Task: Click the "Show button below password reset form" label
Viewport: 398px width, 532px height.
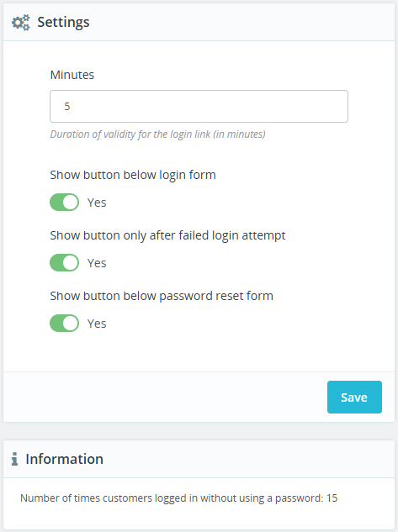Action: [162, 296]
